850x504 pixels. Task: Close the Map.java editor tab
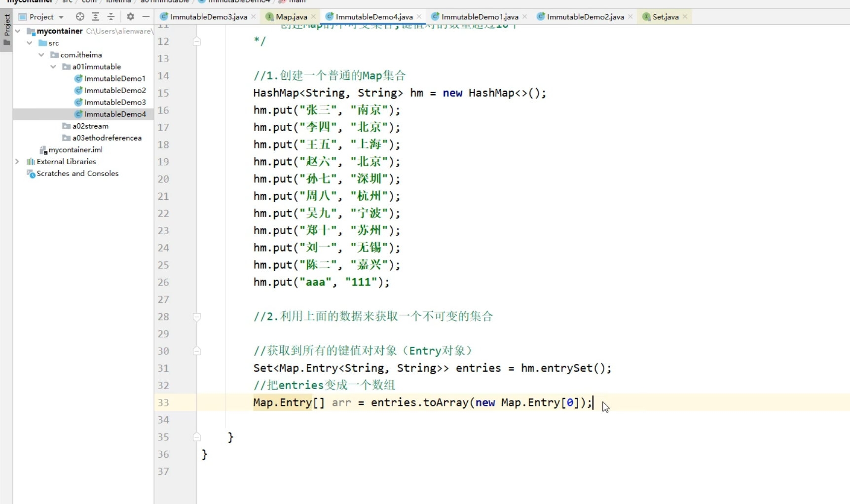314,16
